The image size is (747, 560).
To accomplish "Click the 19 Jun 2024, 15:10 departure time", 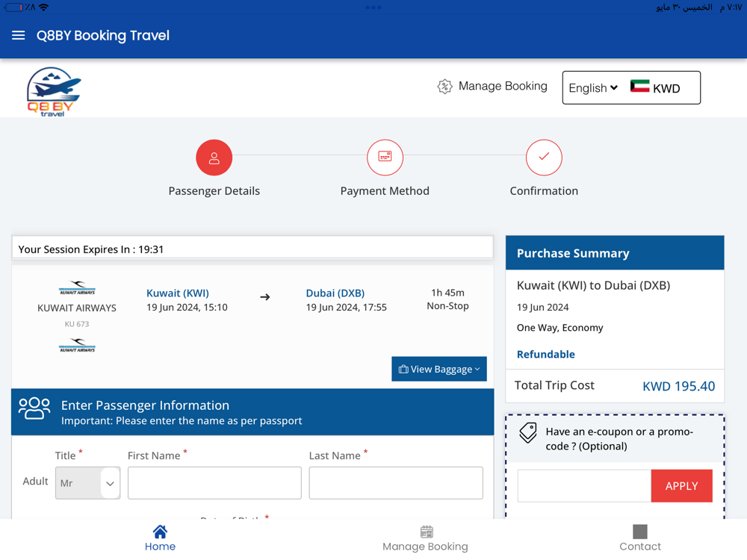I will pyautogui.click(x=187, y=308).
